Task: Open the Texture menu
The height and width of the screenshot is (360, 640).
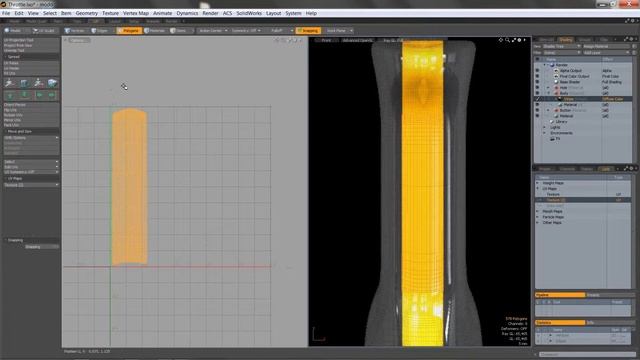Action: pos(110,13)
